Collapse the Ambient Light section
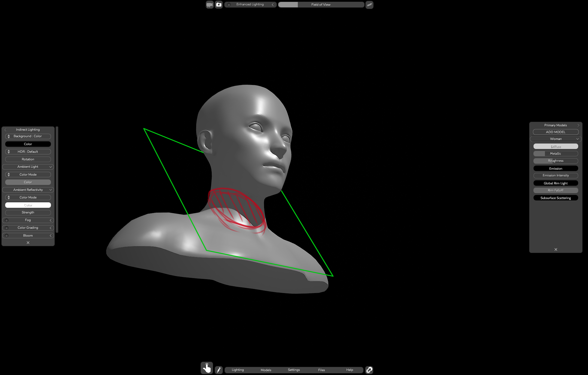 (50, 167)
